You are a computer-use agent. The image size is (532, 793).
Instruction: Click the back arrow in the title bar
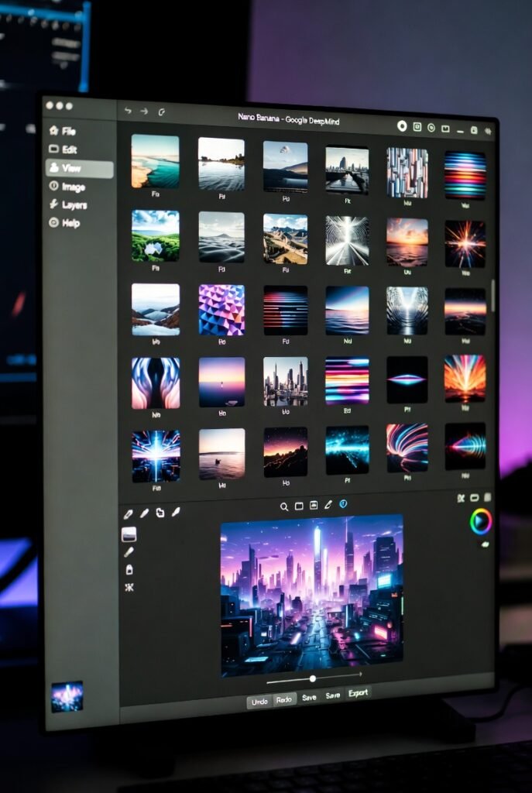coord(128,111)
